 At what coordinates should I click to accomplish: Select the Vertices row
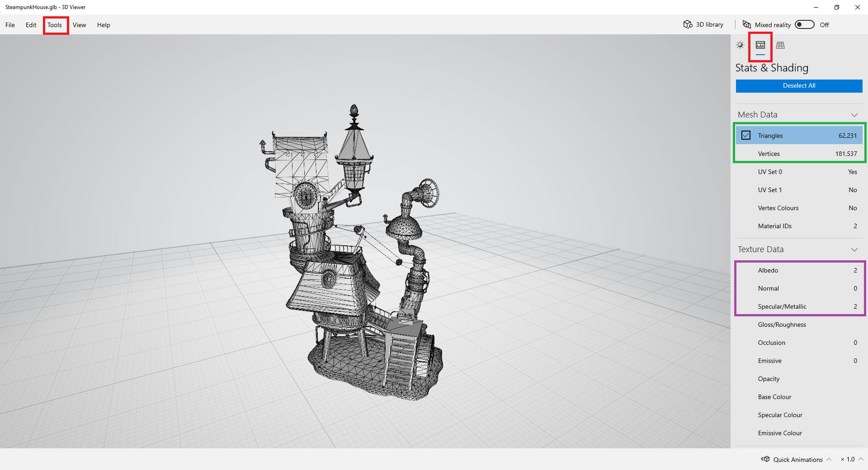tap(799, 154)
